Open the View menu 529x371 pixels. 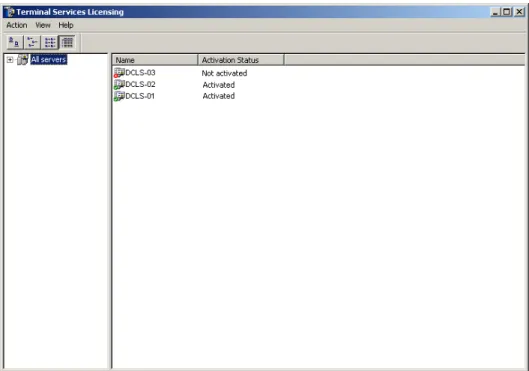[x=43, y=25]
